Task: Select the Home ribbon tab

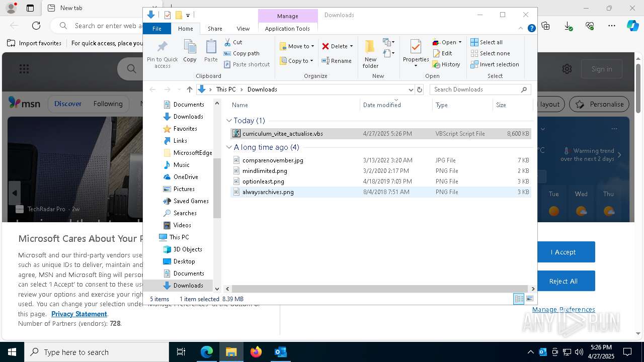Action: coord(185,29)
